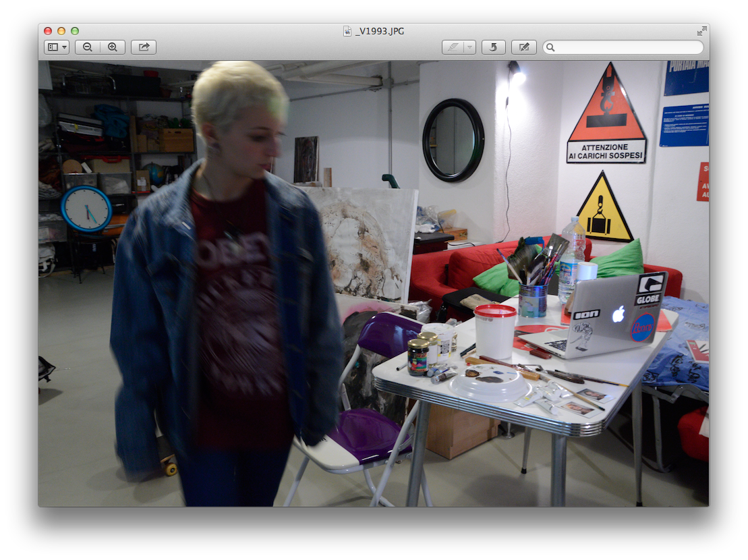This screenshot has width=748, height=560.
Task: Click inside the search text field
Action: click(627, 47)
